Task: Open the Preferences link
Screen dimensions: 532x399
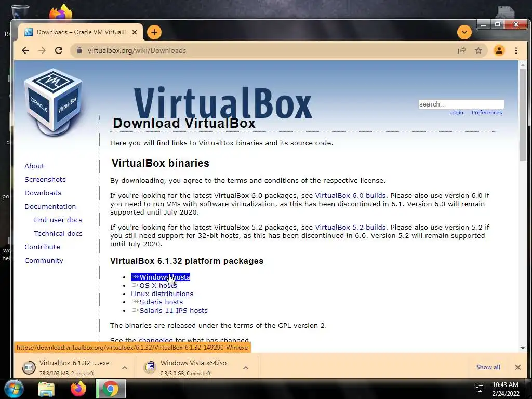Action: click(x=486, y=113)
